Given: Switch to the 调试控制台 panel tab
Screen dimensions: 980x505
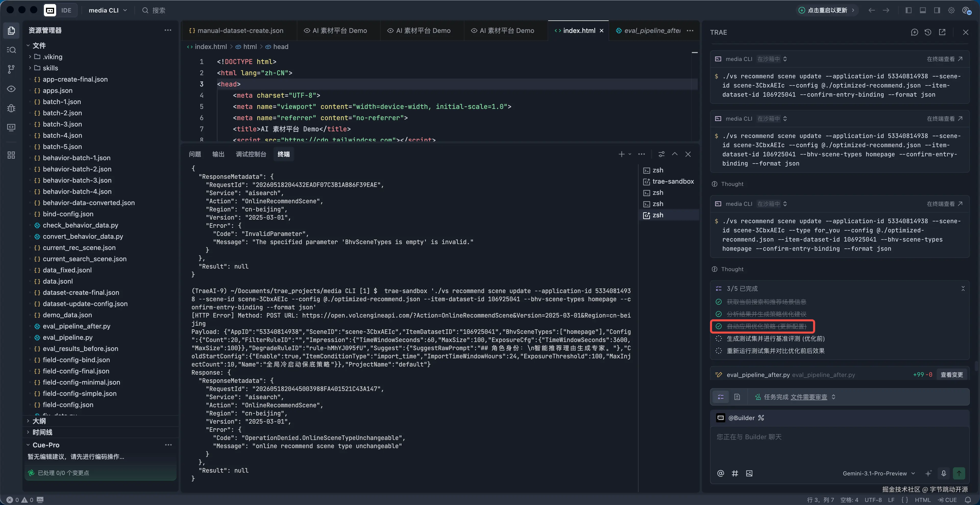Looking at the screenshot, I should 251,154.
